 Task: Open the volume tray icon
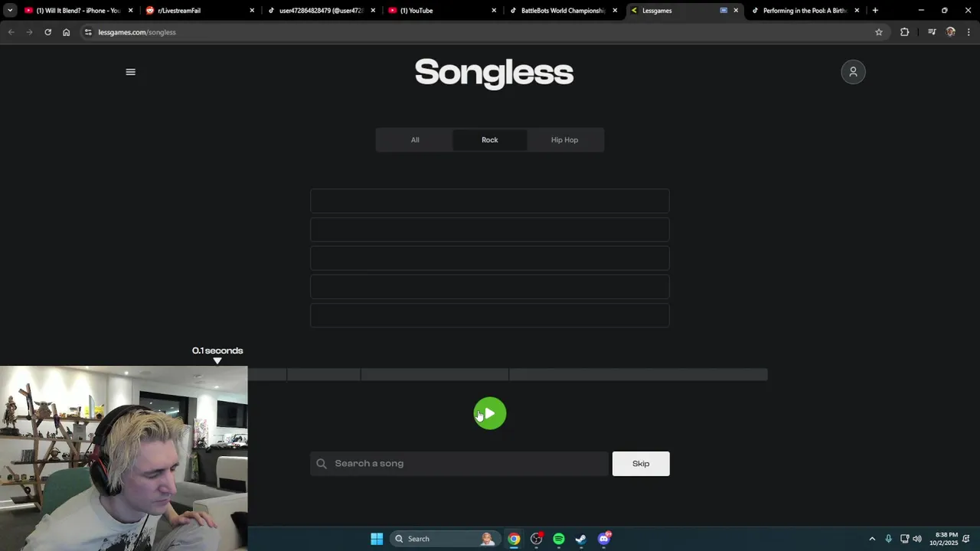[917, 539]
